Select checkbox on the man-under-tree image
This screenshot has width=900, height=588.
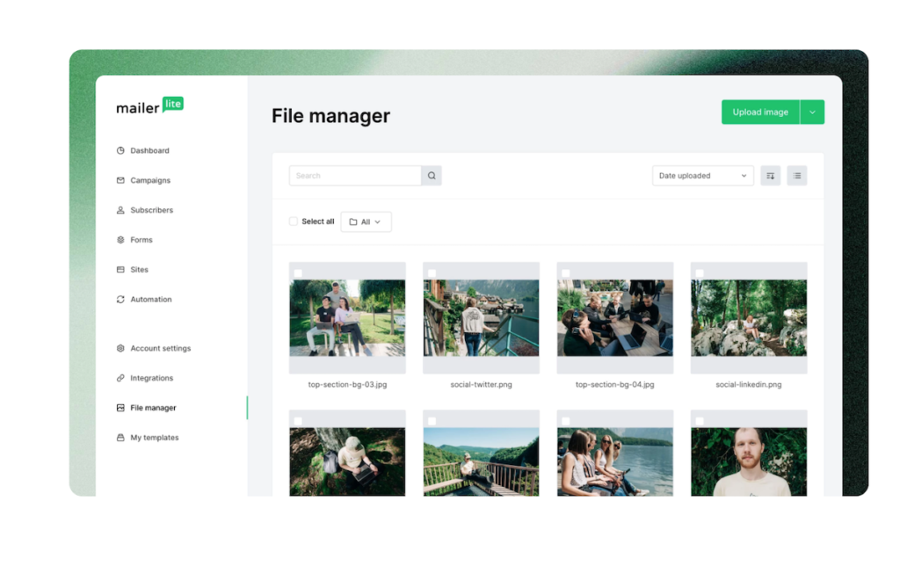point(298,421)
